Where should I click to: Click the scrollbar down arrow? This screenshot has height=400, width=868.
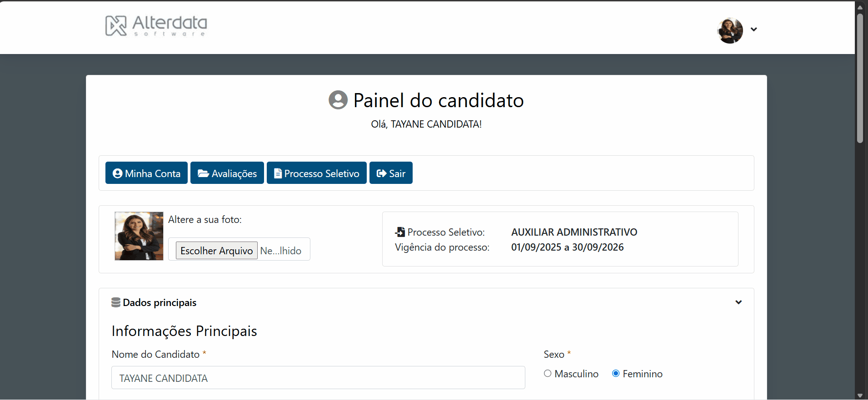point(860,395)
